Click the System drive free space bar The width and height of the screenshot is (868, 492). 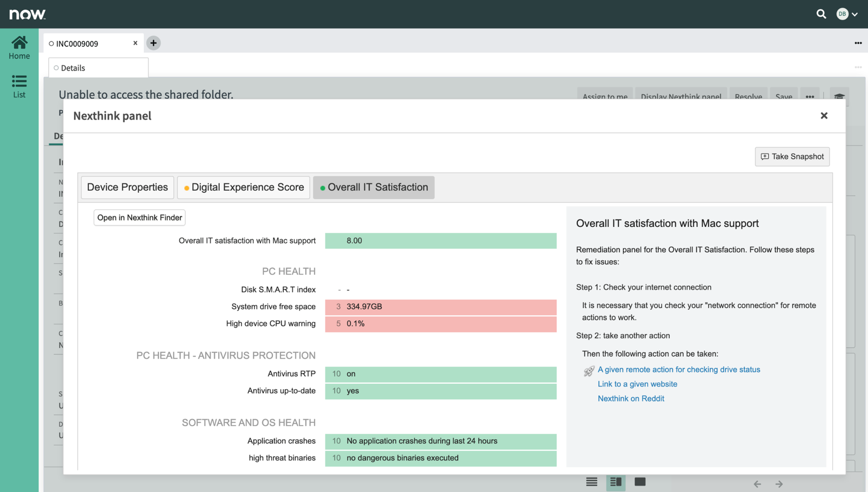[x=440, y=307]
